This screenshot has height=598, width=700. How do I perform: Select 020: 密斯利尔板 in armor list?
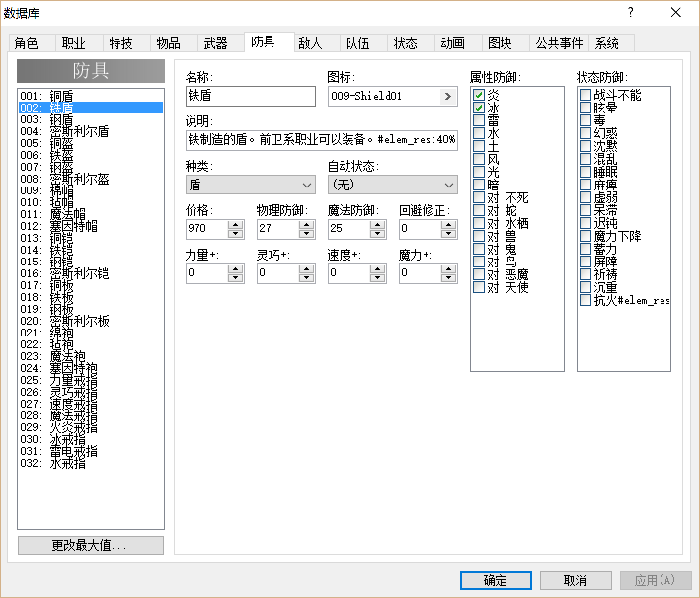pos(91,321)
